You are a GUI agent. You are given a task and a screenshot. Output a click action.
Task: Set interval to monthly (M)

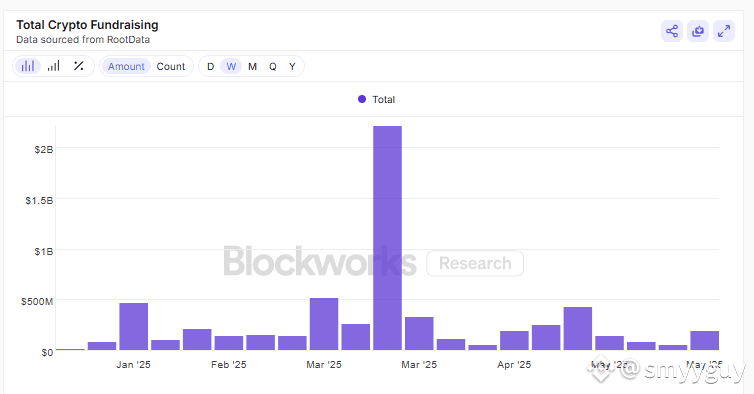pyautogui.click(x=252, y=66)
